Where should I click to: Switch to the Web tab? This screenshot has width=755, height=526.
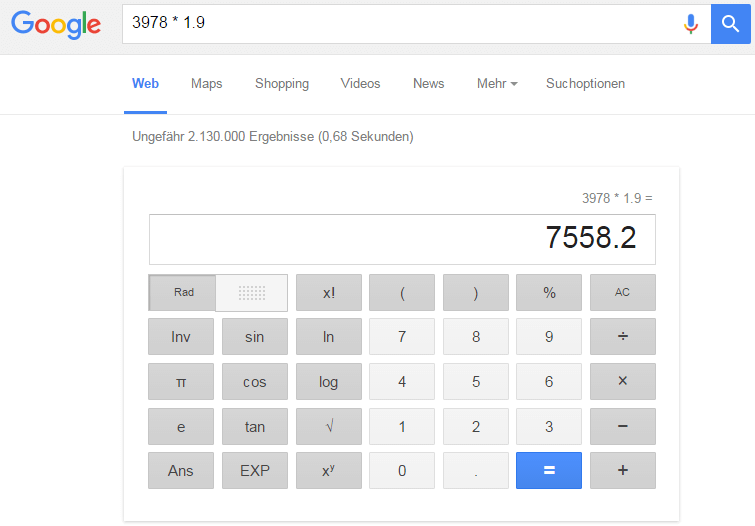coord(145,83)
